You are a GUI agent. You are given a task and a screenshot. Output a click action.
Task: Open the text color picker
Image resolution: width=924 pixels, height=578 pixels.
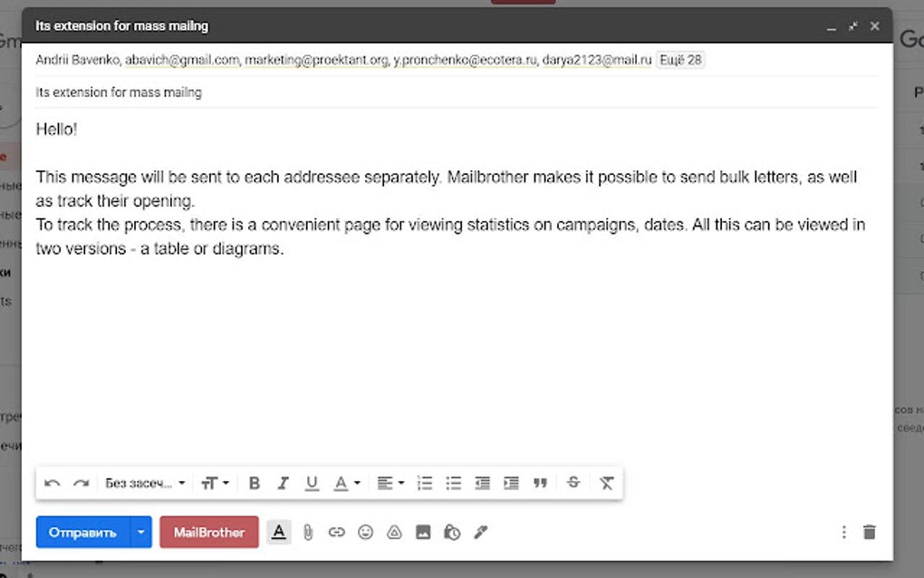point(346,483)
